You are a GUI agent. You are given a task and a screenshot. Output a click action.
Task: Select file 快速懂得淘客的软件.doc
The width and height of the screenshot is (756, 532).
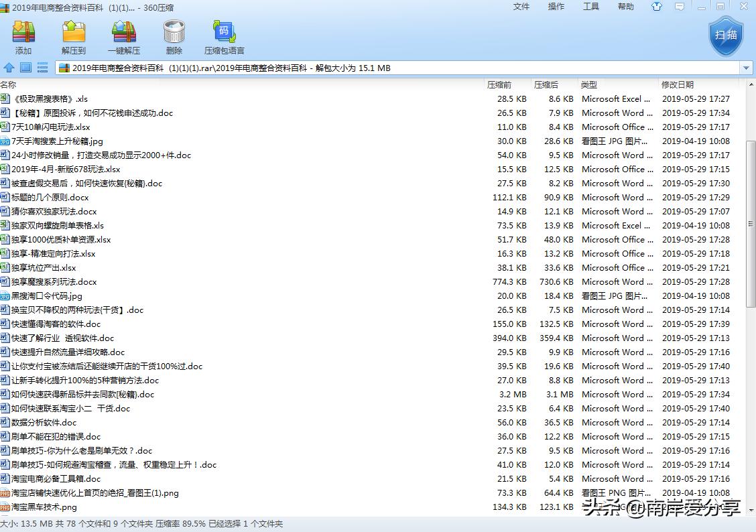56,324
